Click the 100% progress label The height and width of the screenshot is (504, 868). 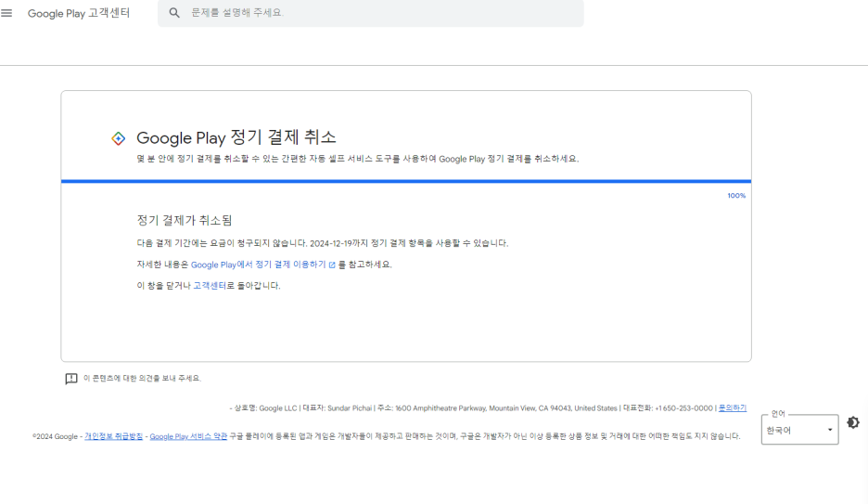click(736, 196)
